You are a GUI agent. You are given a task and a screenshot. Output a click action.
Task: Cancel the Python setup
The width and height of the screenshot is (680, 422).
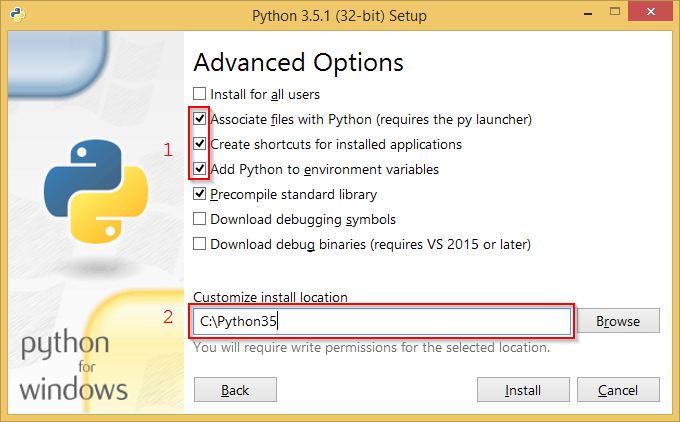click(x=617, y=389)
